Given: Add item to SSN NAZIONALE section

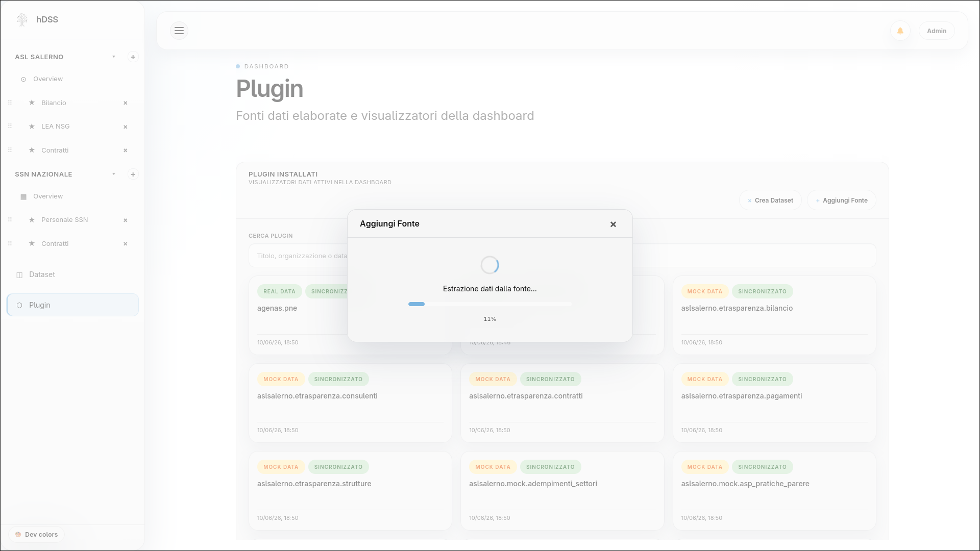Looking at the screenshot, I should click(133, 174).
